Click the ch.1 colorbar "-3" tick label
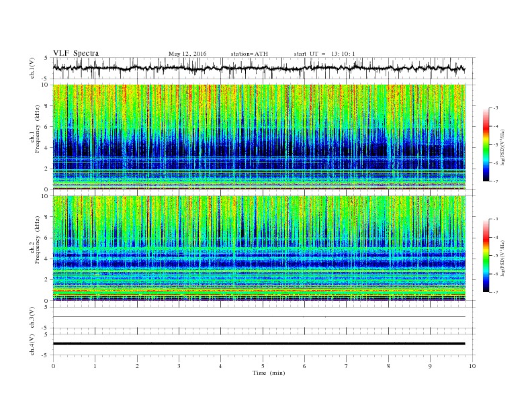The width and height of the screenshot is (532, 411). click(x=495, y=108)
